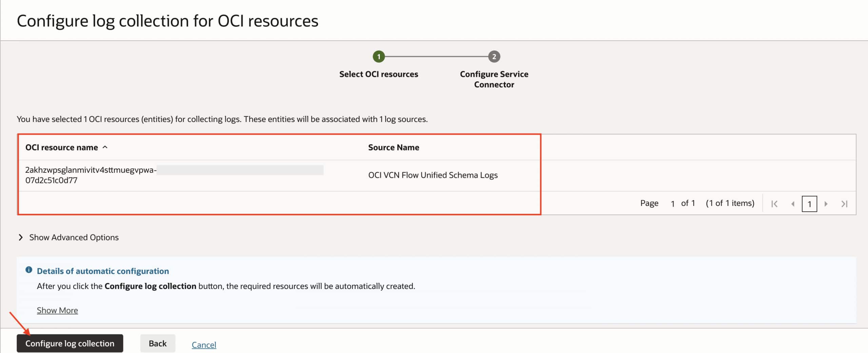868x353 pixels.
Task: Click the Configure log collection button
Action: [70, 343]
